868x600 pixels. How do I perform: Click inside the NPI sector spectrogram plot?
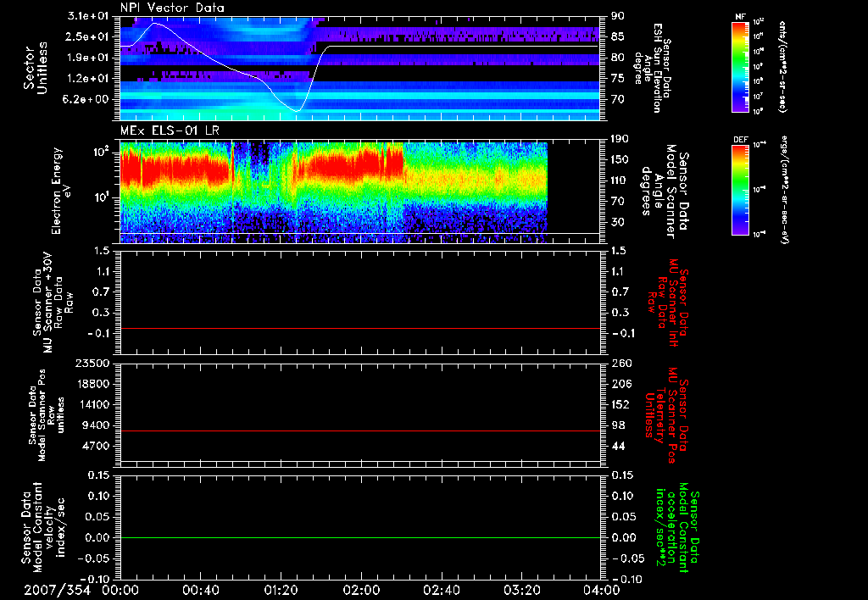359,68
